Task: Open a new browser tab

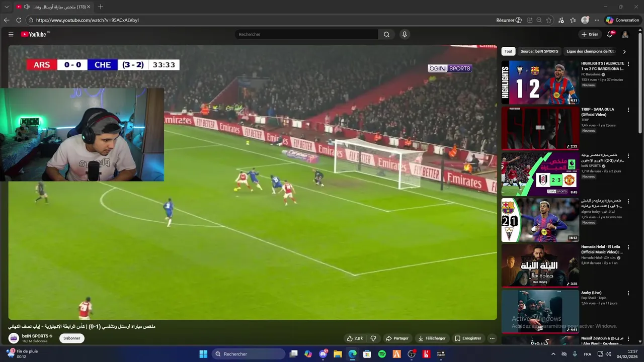Action: pyautogui.click(x=101, y=7)
